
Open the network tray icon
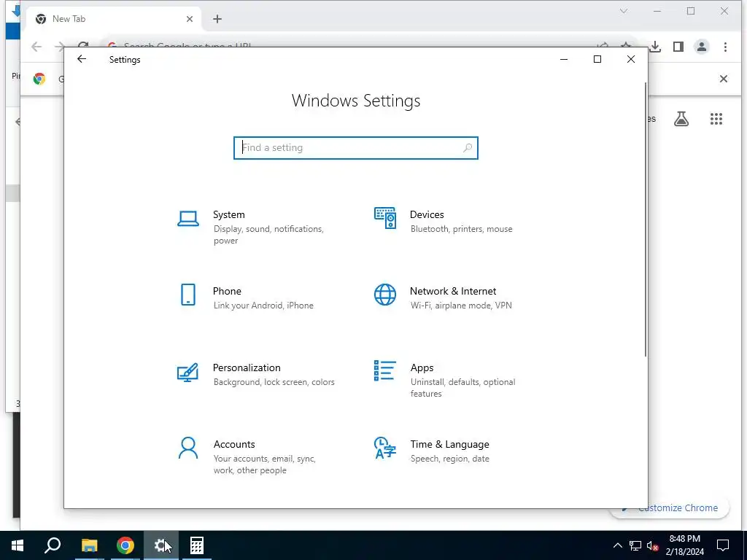(x=635, y=545)
